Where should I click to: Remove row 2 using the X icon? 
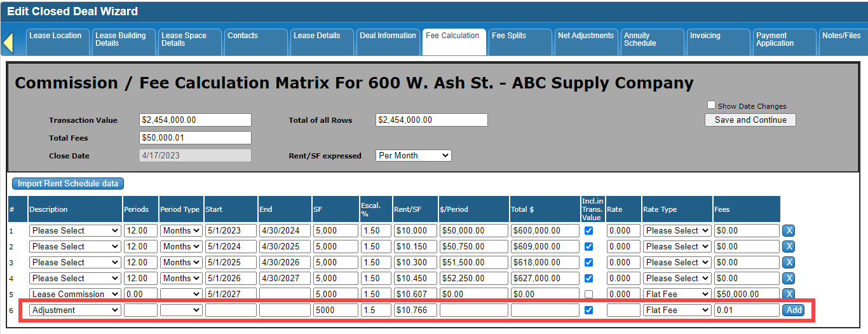pyautogui.click(x=788, y=246)
